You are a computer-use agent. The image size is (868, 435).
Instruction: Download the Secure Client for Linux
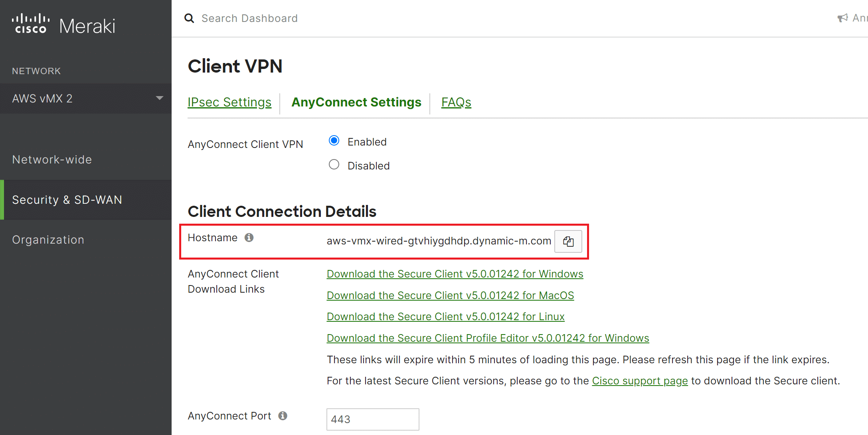[445, 317]
